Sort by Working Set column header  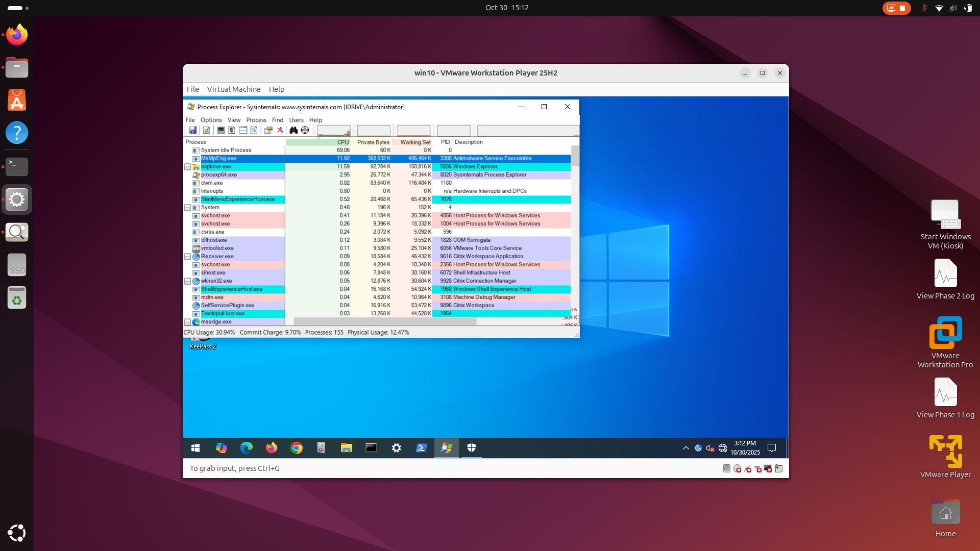[x=415, y=142]
